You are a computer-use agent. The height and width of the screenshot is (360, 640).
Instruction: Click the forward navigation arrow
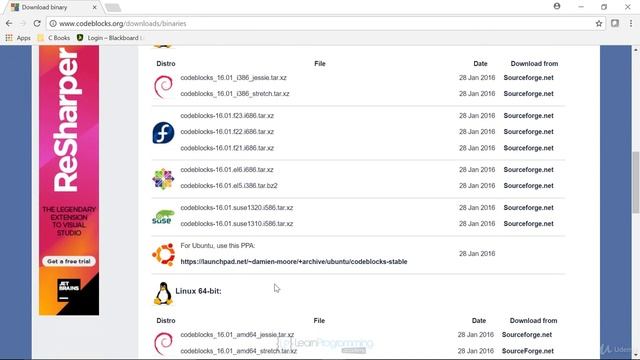(x=23, y=24)
